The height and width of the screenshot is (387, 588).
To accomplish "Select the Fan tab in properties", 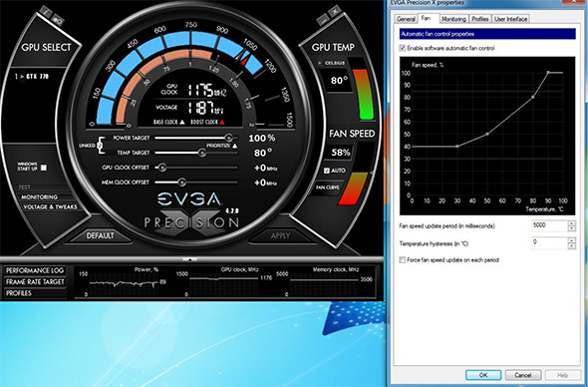I will tap(426, 18).
